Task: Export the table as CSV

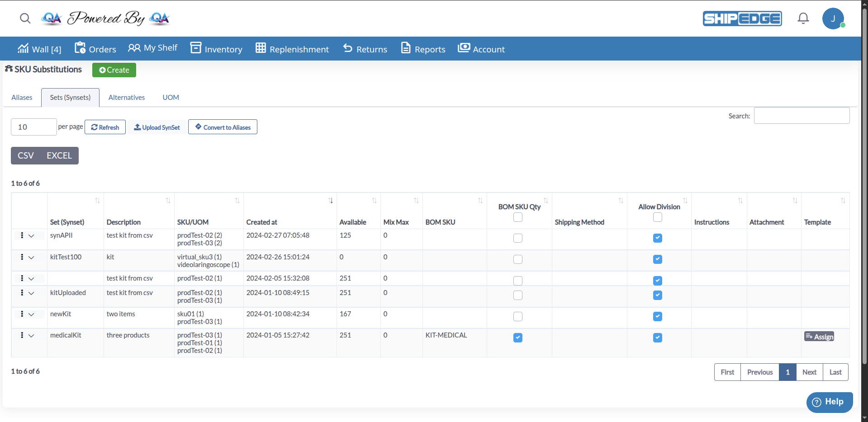Action: tap(26, 156)
